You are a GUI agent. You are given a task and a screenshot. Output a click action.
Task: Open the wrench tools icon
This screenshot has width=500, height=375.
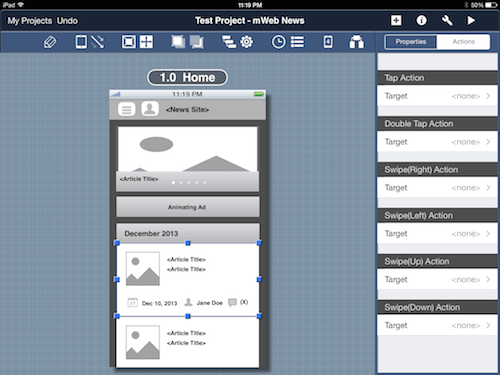point(447,20)
